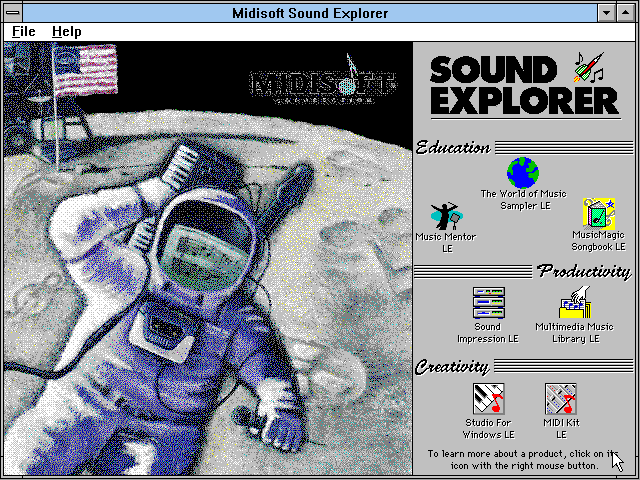
Task: Minimize the Midisoft Sound Explorer window
Action: tap(607, 13)
